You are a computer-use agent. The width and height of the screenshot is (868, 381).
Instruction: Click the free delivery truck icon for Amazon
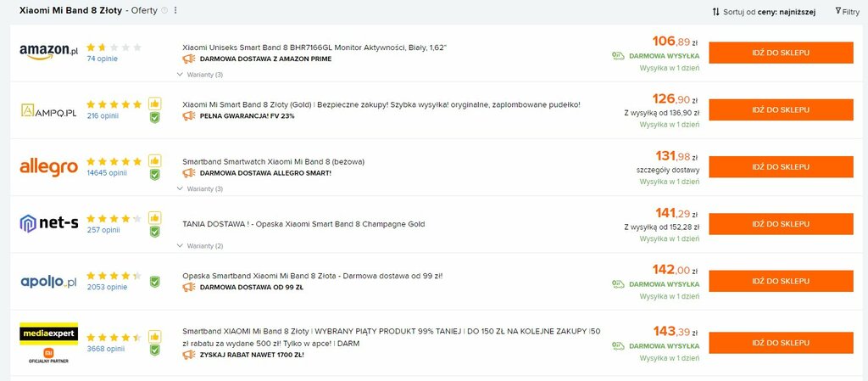pyautogui.click(x=618, y=55)
